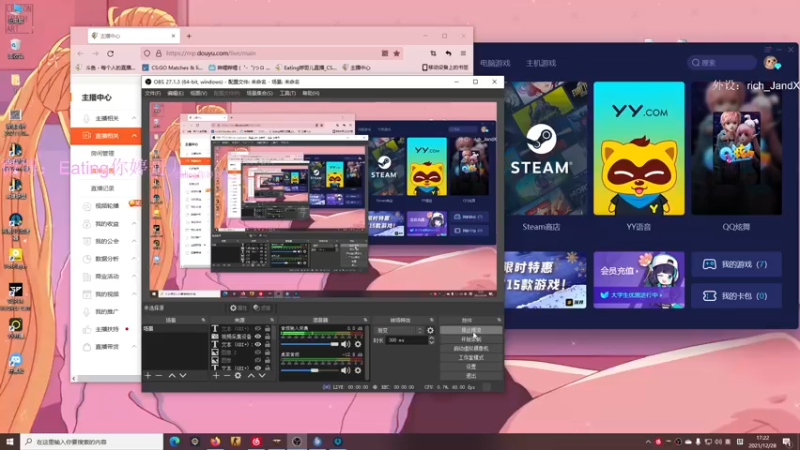
Task: Click the Filters button next to Properties in OBS
Action: pyautogui.click(x=262, y=308)
